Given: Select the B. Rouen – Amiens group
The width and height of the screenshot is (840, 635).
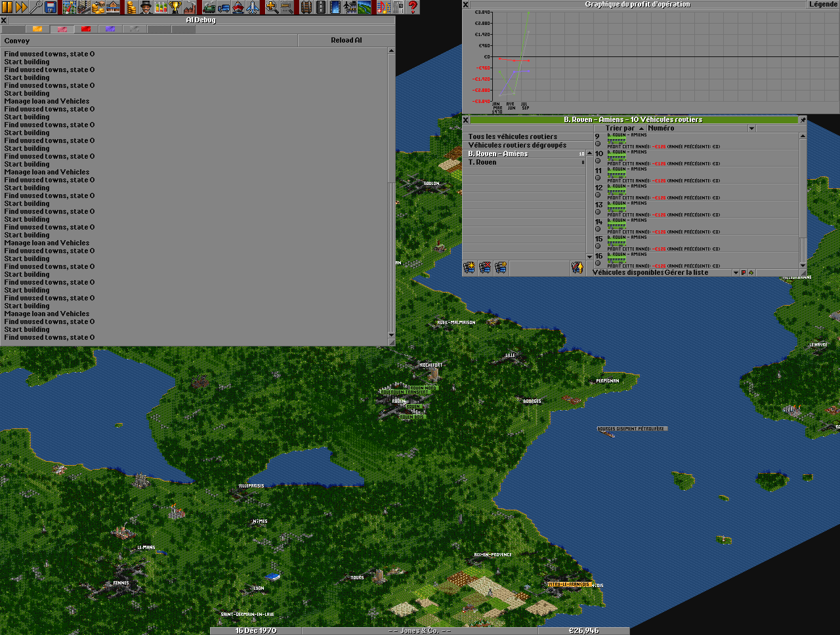Looking at the screenshot, I should coord(524,154).
